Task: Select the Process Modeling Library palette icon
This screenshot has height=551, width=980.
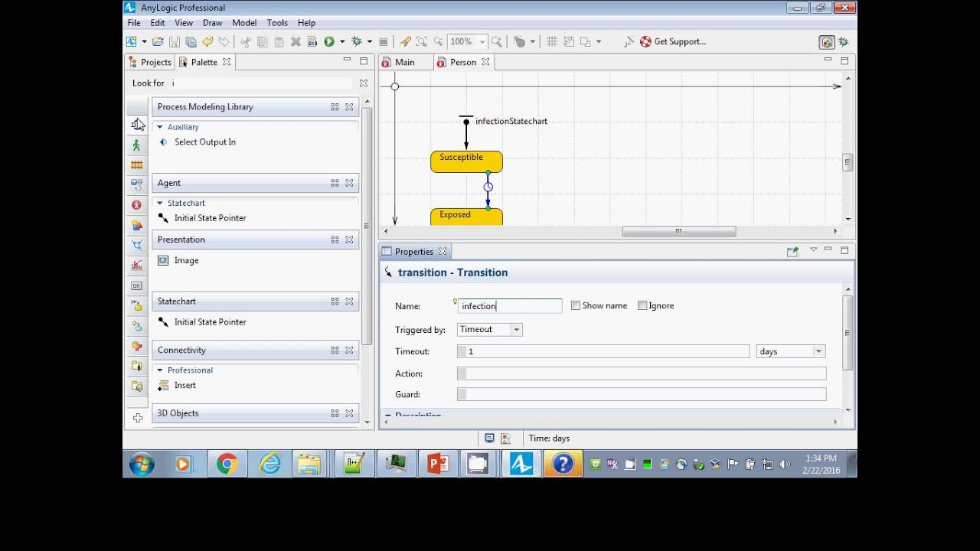Action: click(137, 124)
